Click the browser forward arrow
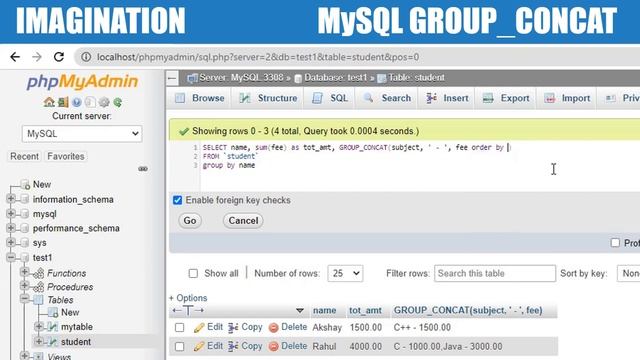The image size is (640, 360). click(x=37, y=57)
